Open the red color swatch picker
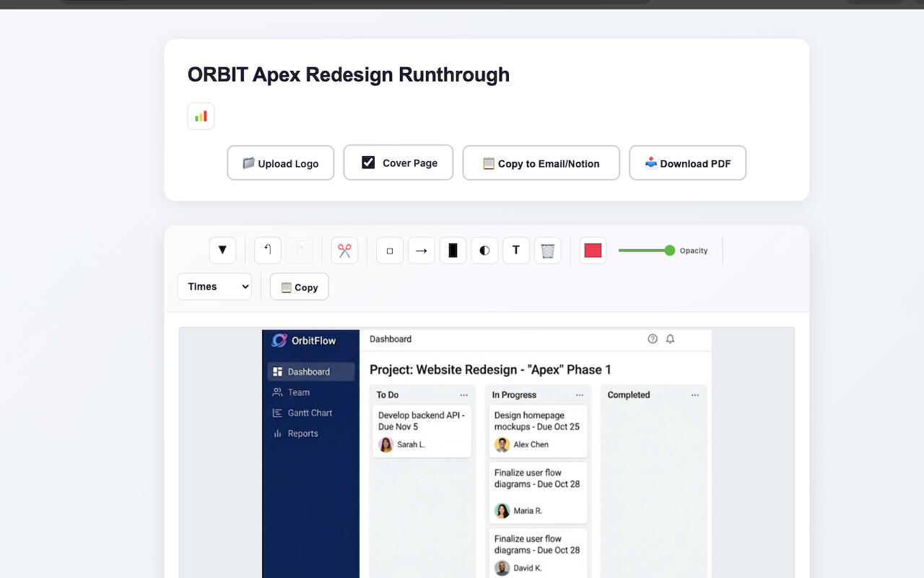The width and height of the screenshot is (924, 578). [593, 251]
